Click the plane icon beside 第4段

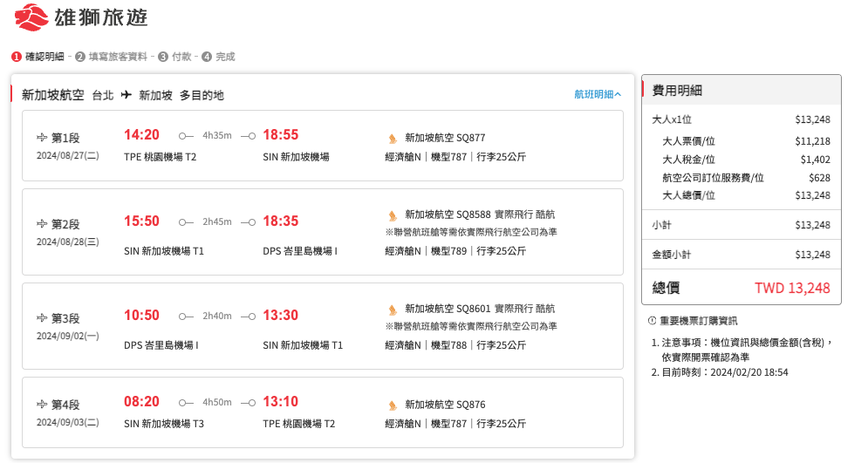pyautogui.click(x=42, y=404)
